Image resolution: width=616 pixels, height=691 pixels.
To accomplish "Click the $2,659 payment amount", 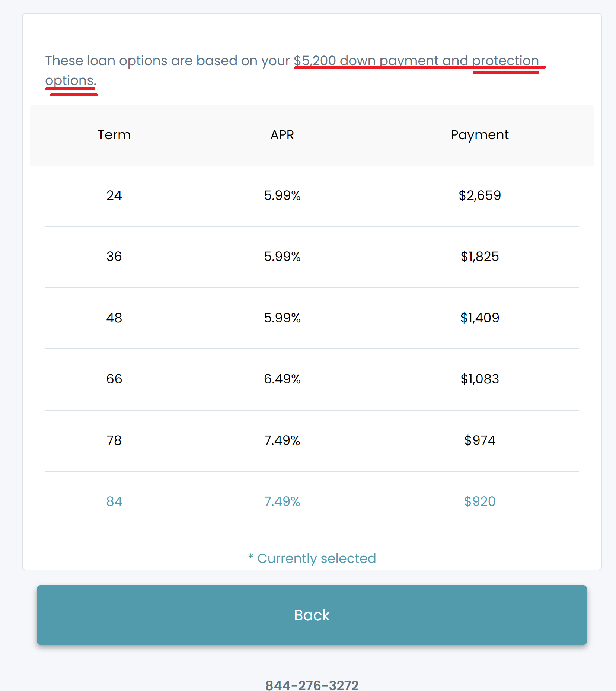I will pyautogui.click(x=479, y=195).
